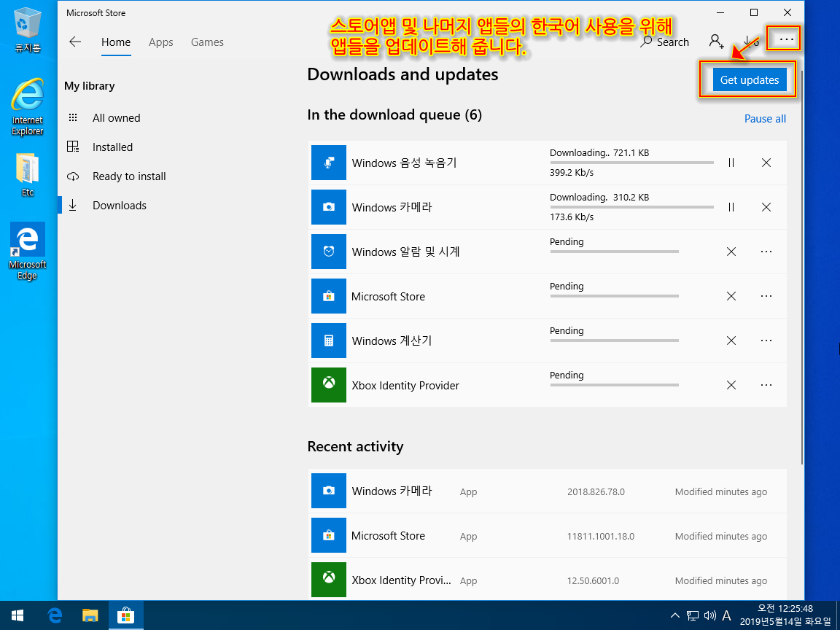Cancel the Windows 알람 및 시계 pending download

click(731, 252)
